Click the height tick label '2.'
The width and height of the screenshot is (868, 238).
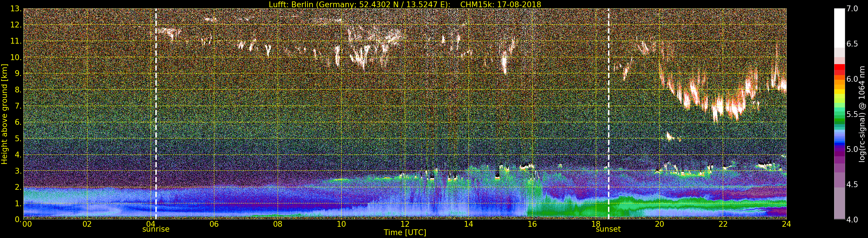coord(18,187)
